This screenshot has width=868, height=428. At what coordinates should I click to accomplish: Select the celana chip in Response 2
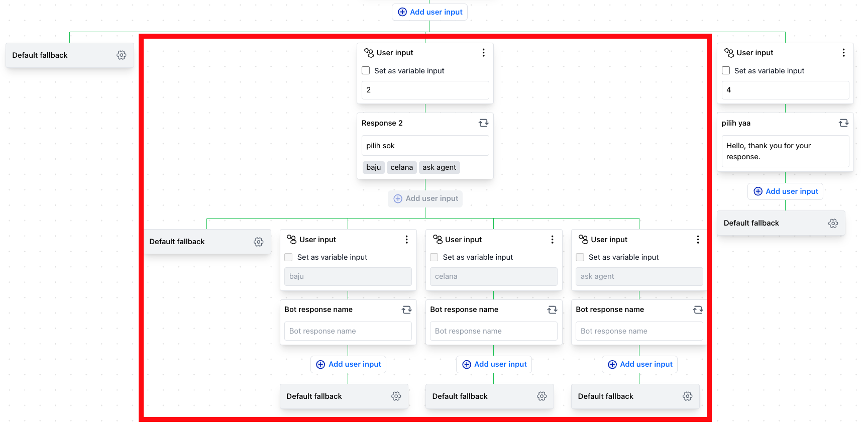(401, 167)
